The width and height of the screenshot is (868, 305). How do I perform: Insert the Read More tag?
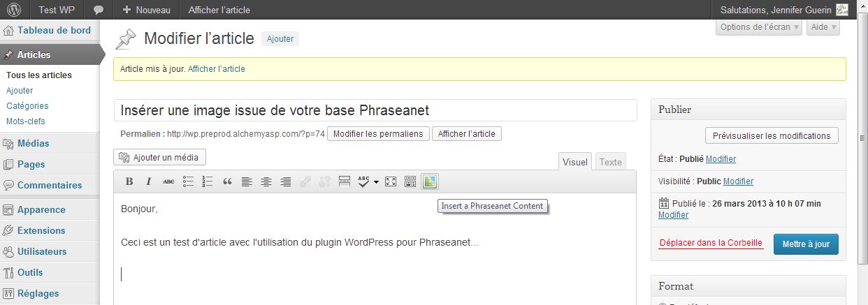344,181
